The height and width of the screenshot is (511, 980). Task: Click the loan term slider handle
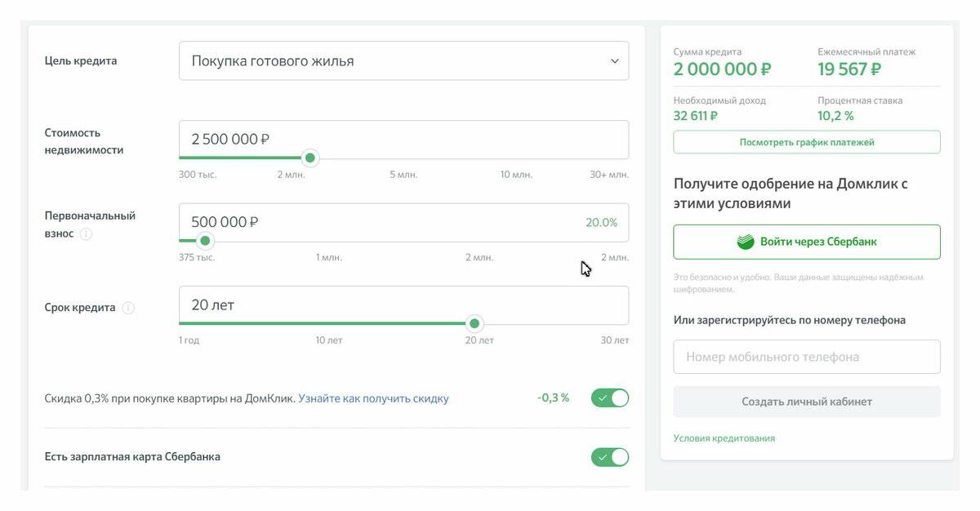(474, 323)
